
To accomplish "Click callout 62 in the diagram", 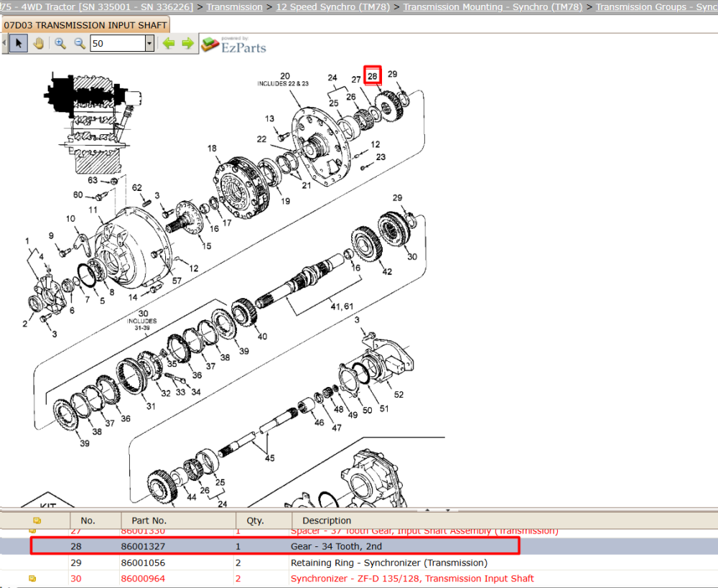I will point(136,188).
